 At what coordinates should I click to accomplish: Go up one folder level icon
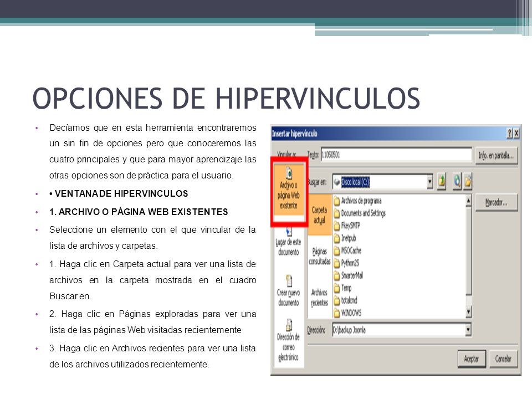coord(442,182)
